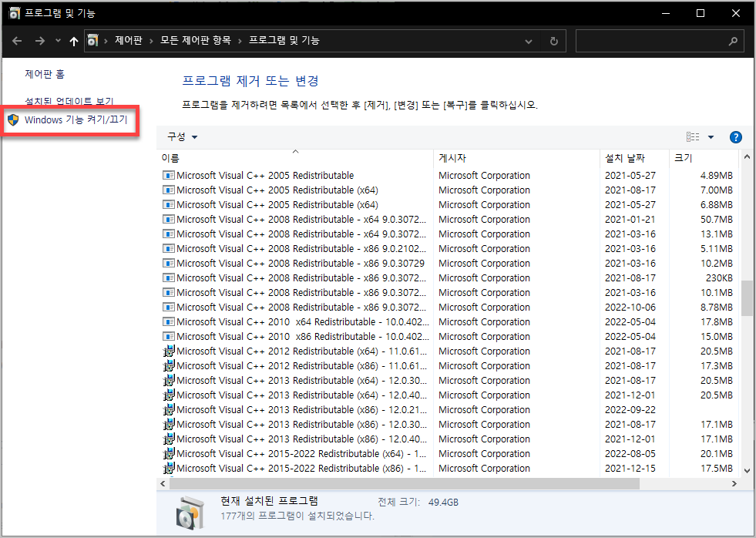Expand the address bar history dropdown
Image resolution: width=756 pixels, height=538 pixels.
tap(529, 41)
